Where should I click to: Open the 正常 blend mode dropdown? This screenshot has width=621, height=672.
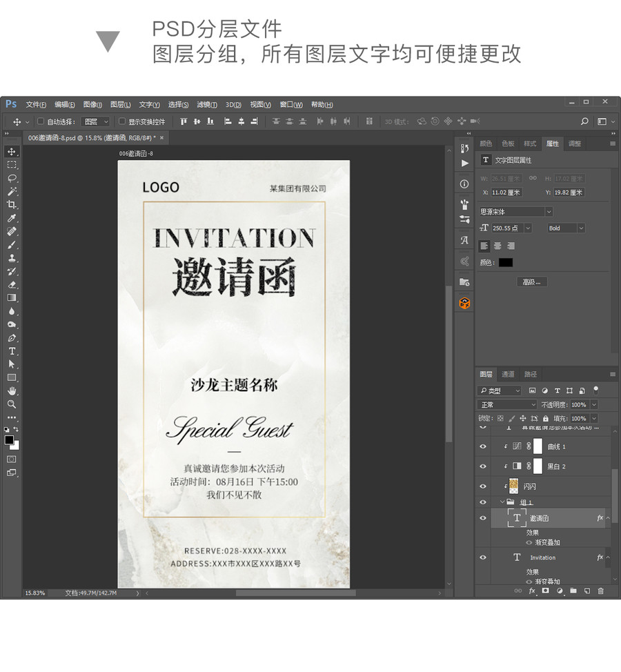pyautogui.click(x=506, y=404)
